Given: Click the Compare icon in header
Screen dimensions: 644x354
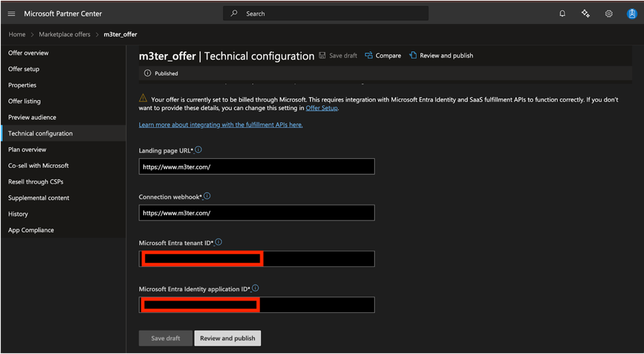Looking at the screenshot, I should tap(369, 55).
